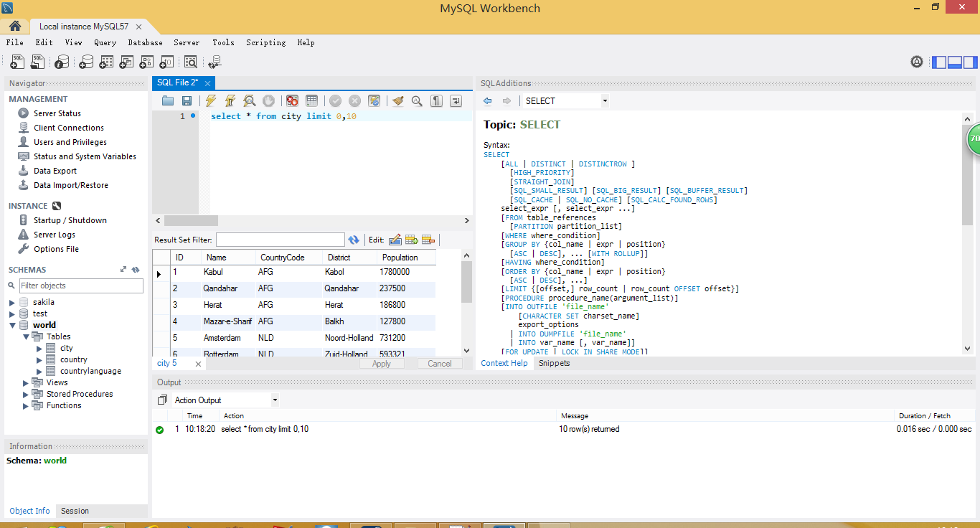Image resolution: width=980 pixels, height=528 pixels.
Task: Save script with the floppy disk icon
Action: pos(187,101)
